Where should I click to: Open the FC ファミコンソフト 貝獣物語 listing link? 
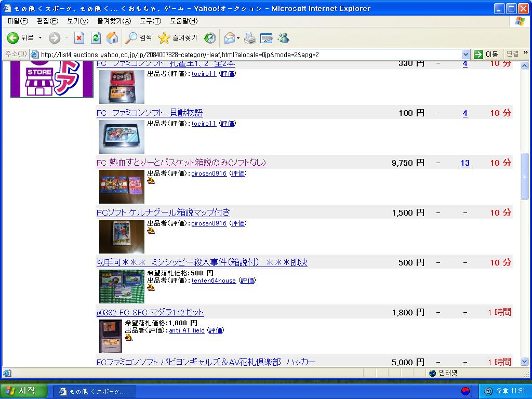click(150, 113)
